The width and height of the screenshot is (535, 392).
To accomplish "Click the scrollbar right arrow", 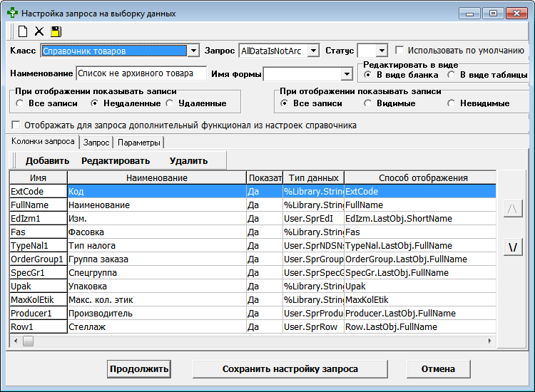I will click(x=490, y=341).
